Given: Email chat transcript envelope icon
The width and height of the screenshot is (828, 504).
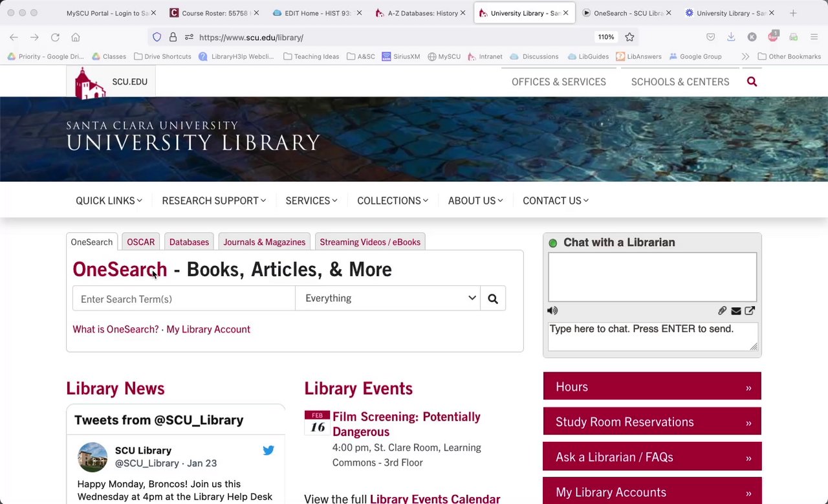Looking at the screenshot, I should click(736, 311).
